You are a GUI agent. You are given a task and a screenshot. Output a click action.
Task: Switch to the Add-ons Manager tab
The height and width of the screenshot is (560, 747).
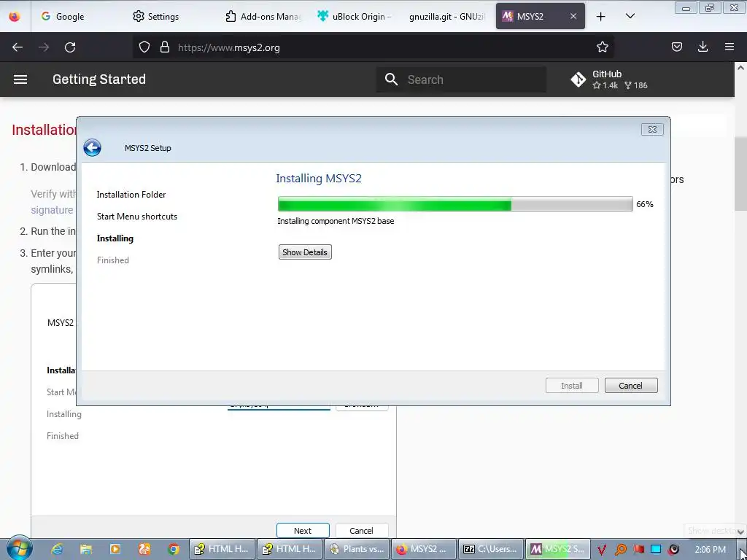(263, 16)
